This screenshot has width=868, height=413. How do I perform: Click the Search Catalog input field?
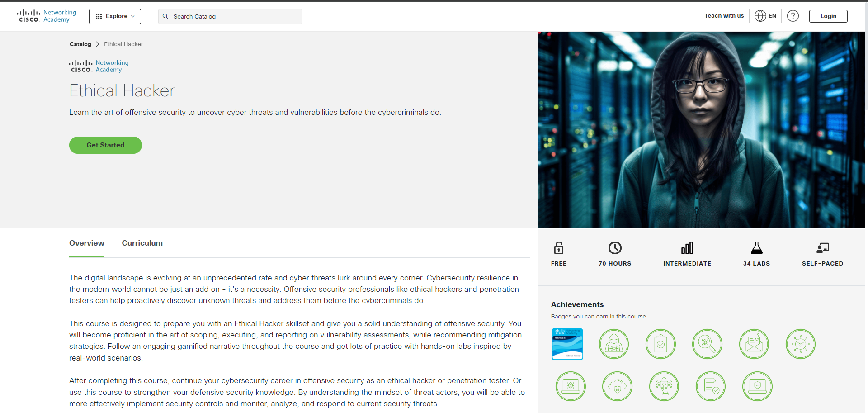(x=231, y=16)
